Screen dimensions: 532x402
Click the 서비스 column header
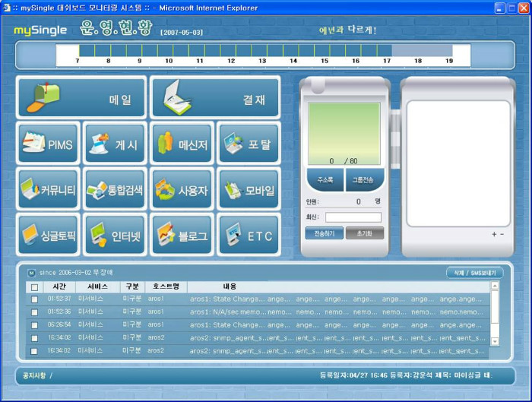point(97,286)
